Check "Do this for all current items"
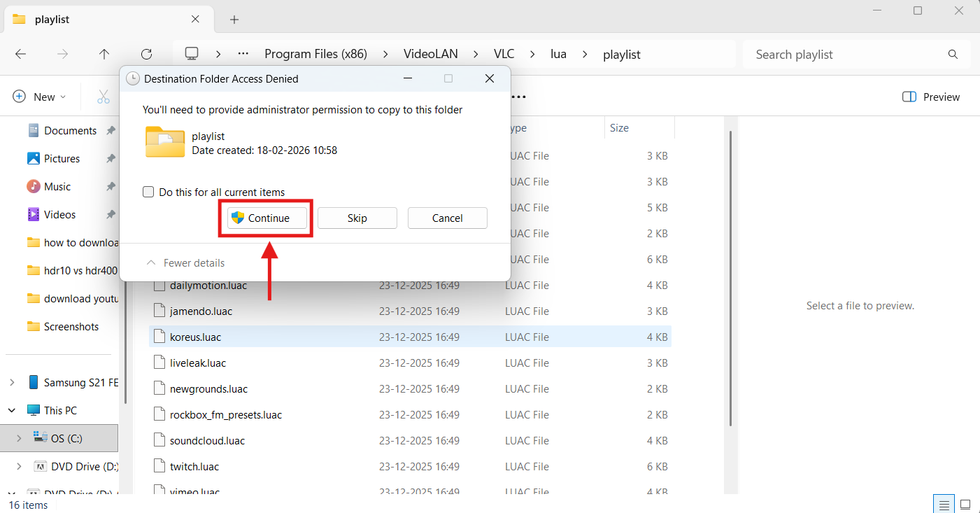 [148, 192]
